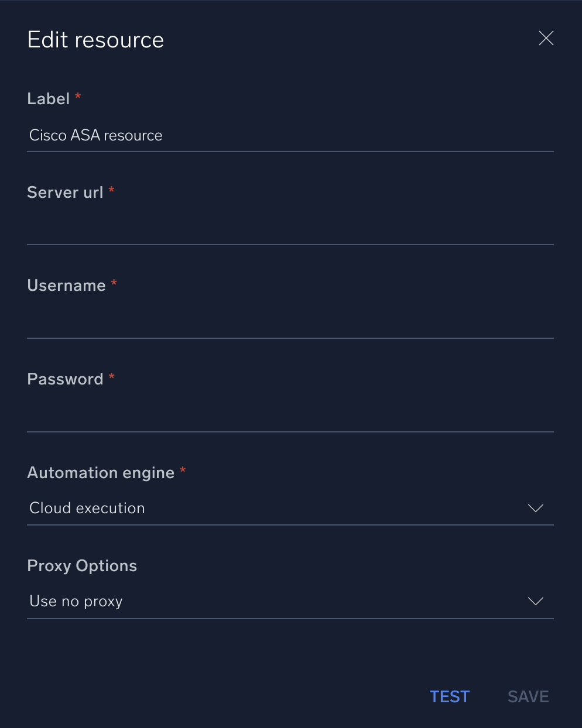Viewport: 582px width, 728px height.
Task: Open the Proxy Options dropdown chevron
Action: [535, 601]
